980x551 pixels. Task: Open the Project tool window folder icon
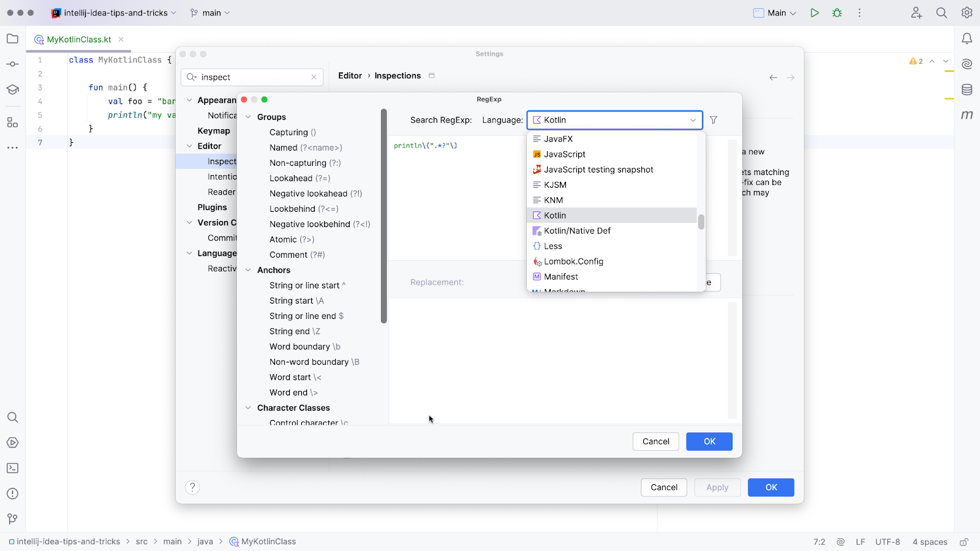[x=12, y=39]
